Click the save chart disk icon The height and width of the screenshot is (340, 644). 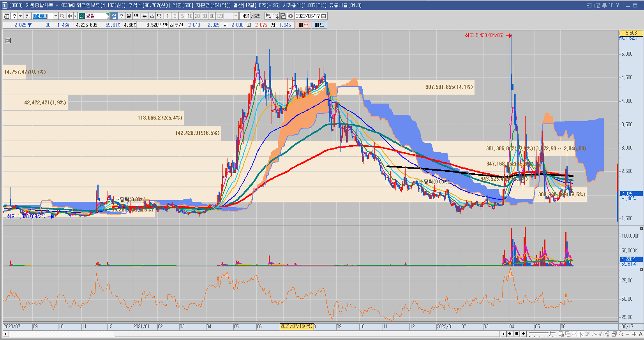283,16
